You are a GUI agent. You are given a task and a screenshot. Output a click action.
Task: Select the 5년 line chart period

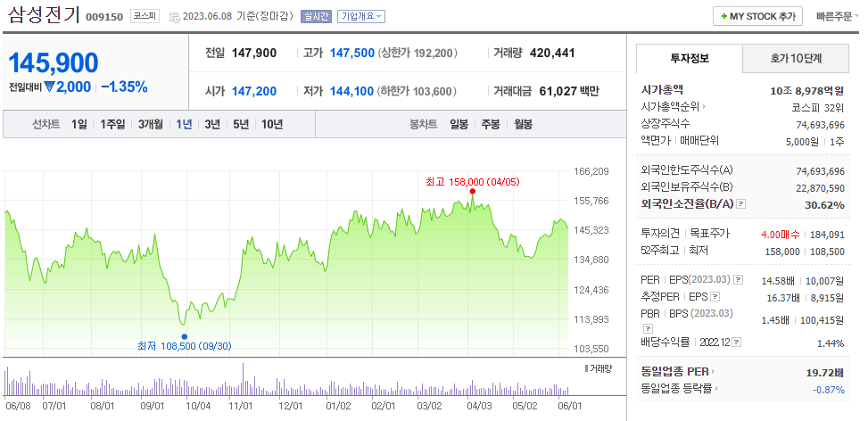click(241, 125)
